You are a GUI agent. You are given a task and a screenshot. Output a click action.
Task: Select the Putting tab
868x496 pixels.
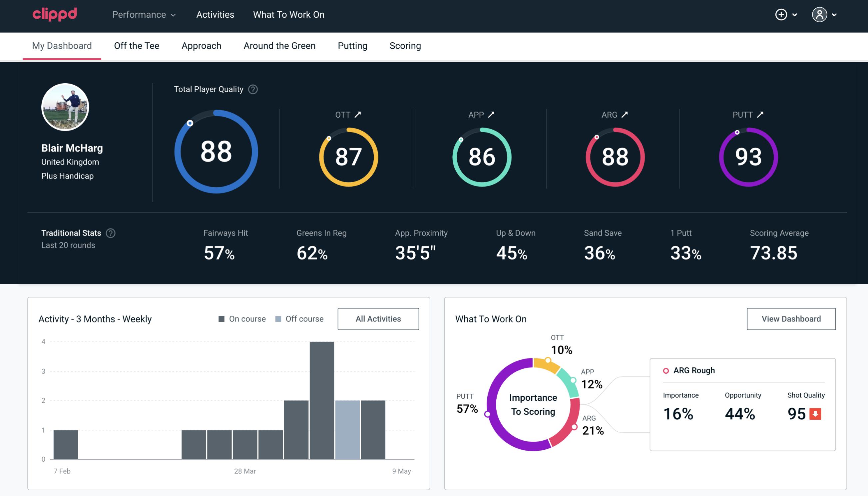tap(352, 45)
